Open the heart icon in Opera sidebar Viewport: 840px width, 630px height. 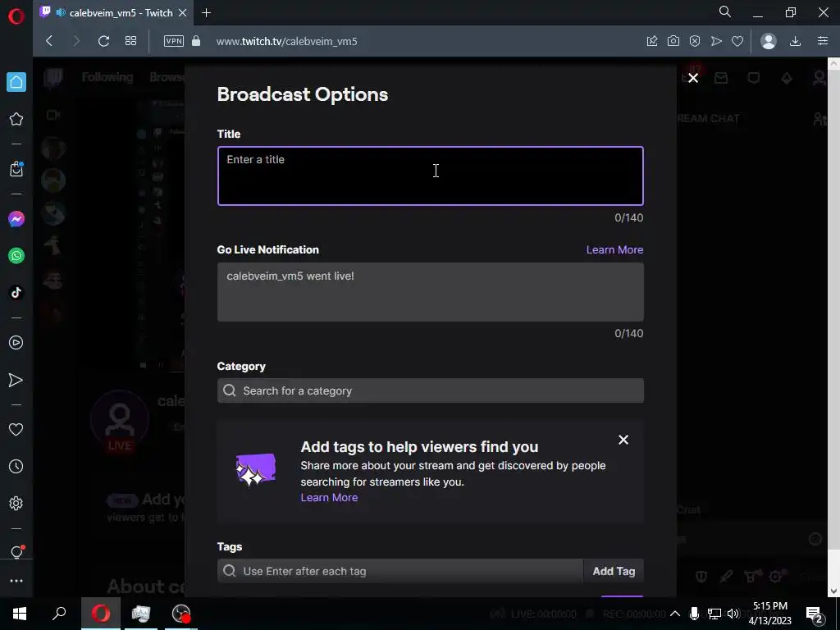click(16, 429)
